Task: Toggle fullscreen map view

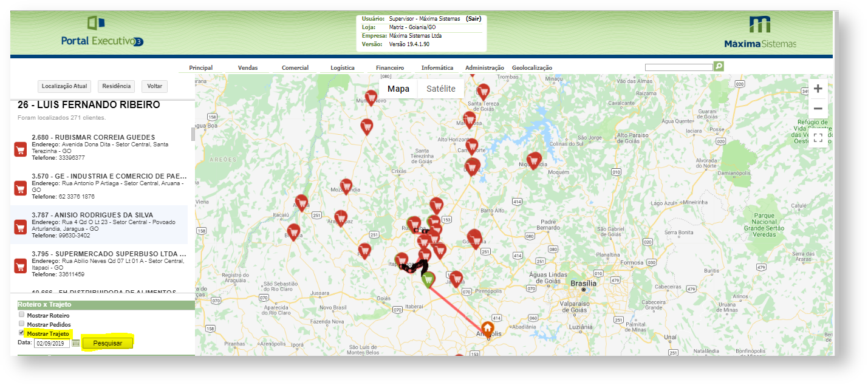Action: [818, 138]
